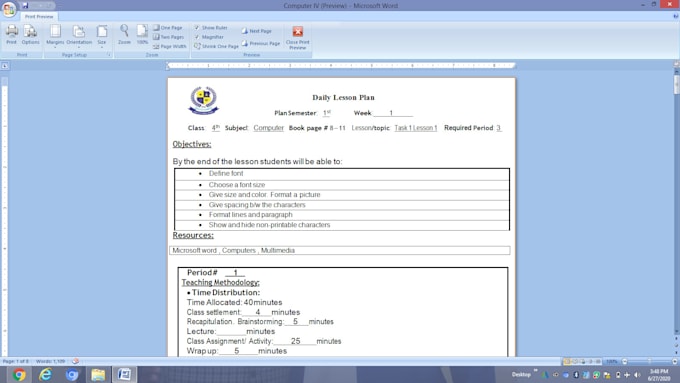Screen dimensions: 680x383
Task: Click the zoom in plus button
Action: coord(675,361)
